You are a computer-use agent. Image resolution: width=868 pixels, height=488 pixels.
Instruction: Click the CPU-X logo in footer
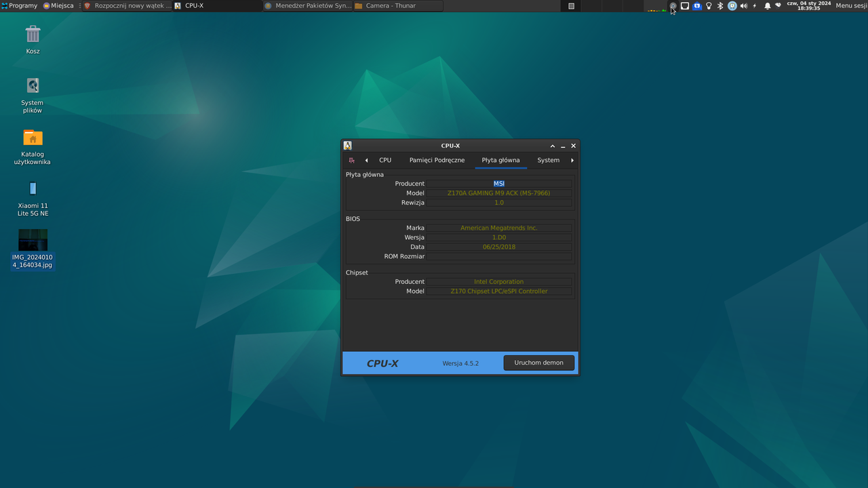click(382, 363)
